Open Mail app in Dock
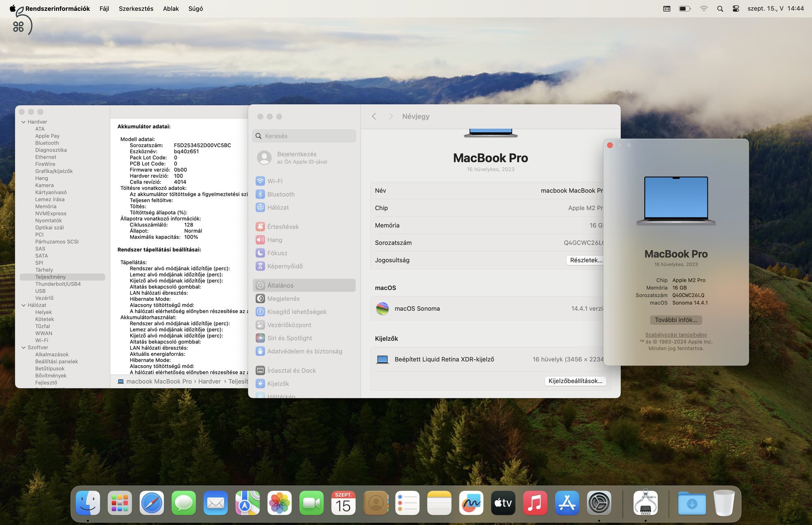 (x=216, y=503)
